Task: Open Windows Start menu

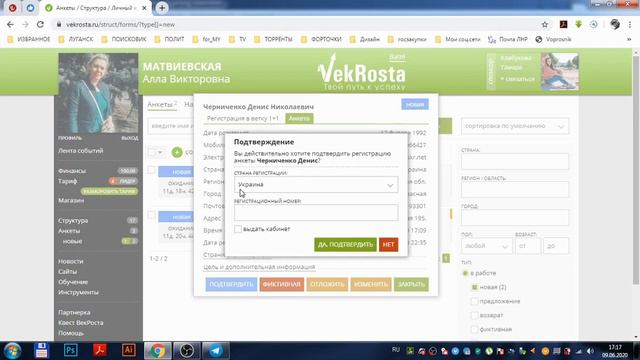Action: (x=12, y=350)
